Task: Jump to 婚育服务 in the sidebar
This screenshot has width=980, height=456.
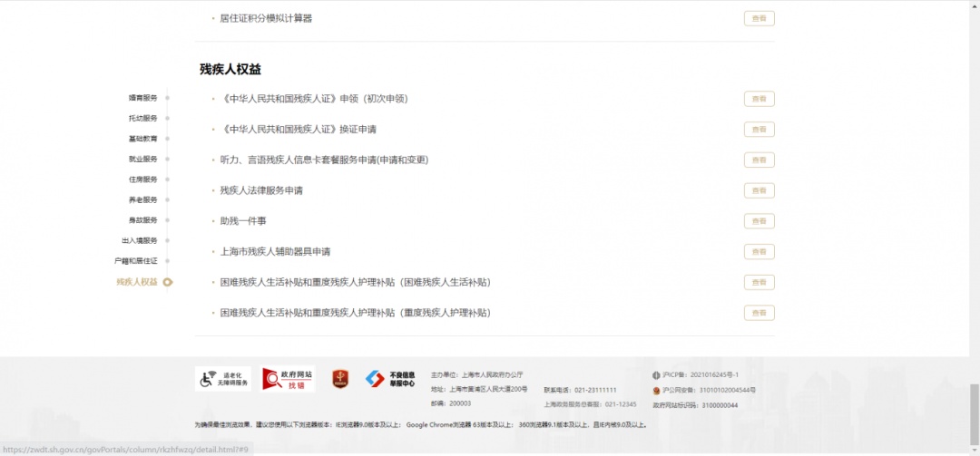Action: 143,98
